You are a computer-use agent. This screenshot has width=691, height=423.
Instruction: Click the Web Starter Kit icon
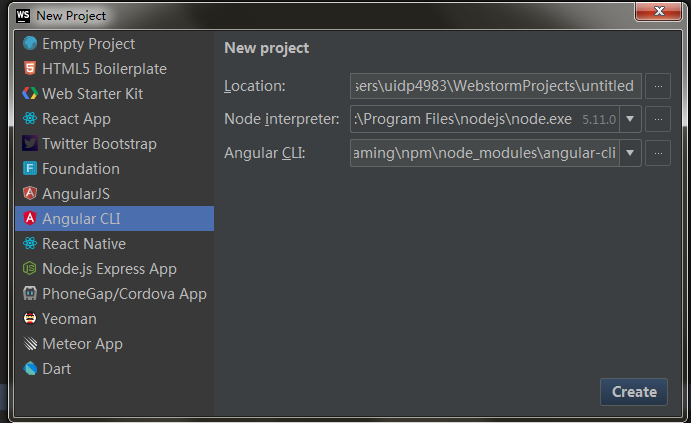click(30, 94)
